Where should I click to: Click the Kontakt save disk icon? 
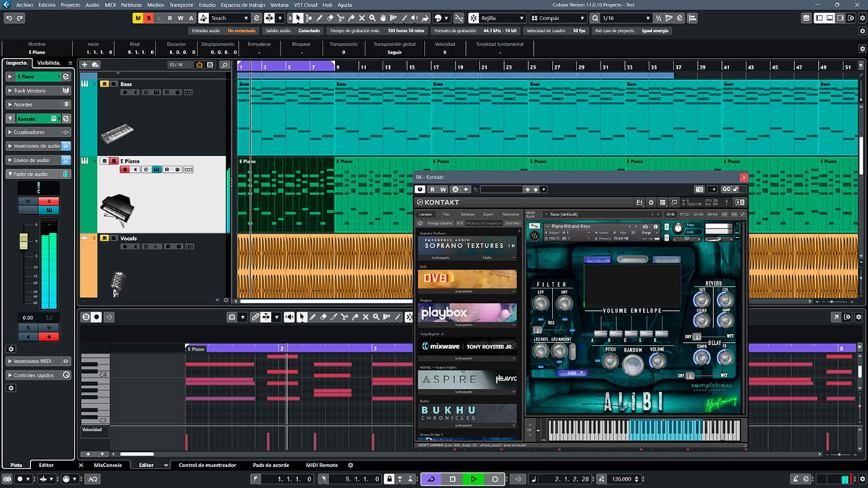click(639, 202)
